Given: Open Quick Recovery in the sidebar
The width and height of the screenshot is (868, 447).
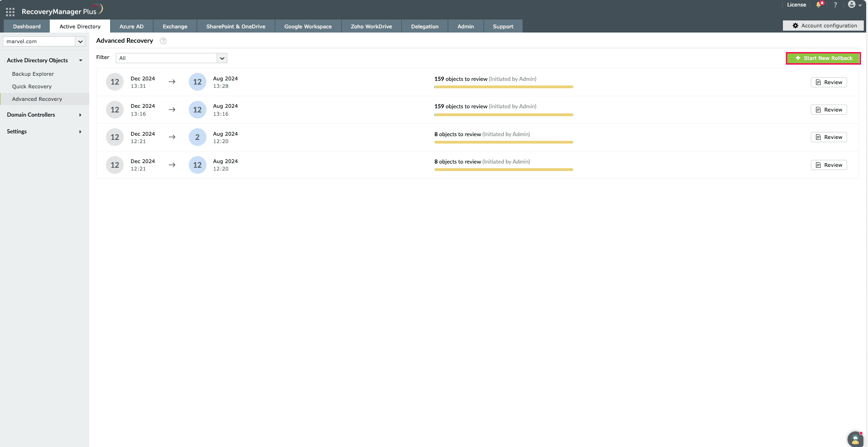Looking at the screenshot, I should click(x=32, y=86).
